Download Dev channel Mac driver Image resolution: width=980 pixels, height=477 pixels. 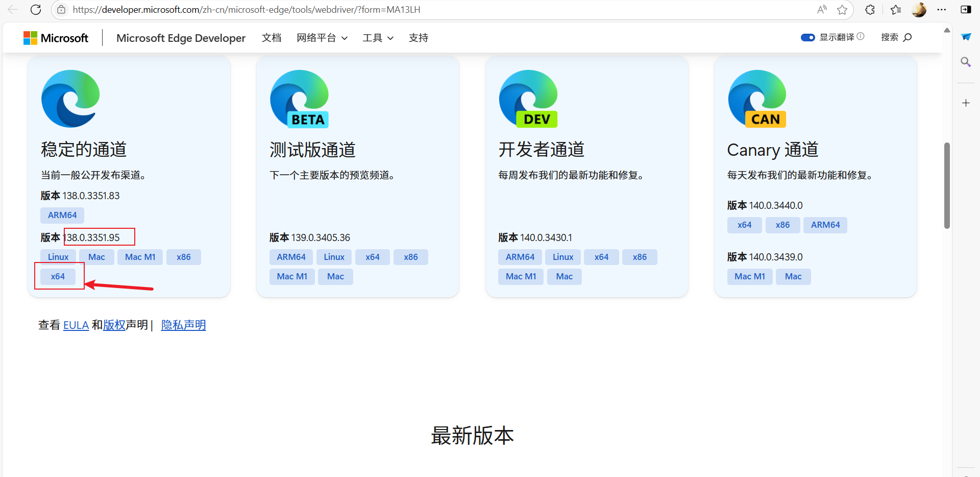[x=565, y=276]
